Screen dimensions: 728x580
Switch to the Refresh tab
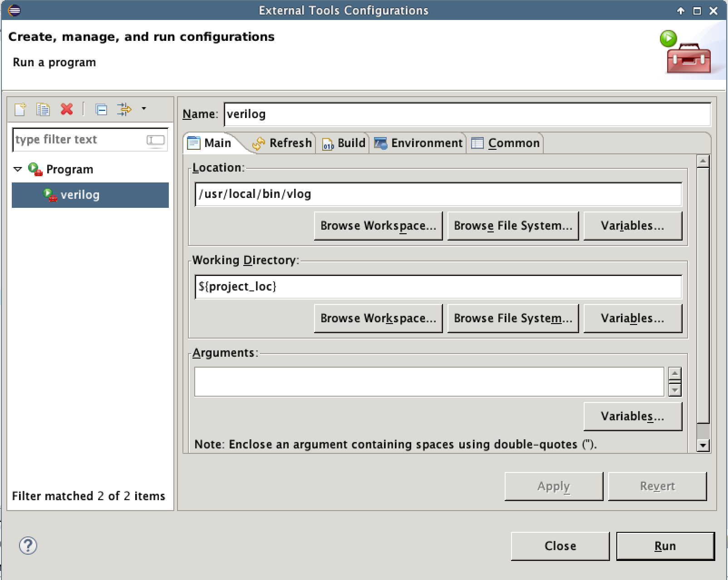tap(282, 143)
